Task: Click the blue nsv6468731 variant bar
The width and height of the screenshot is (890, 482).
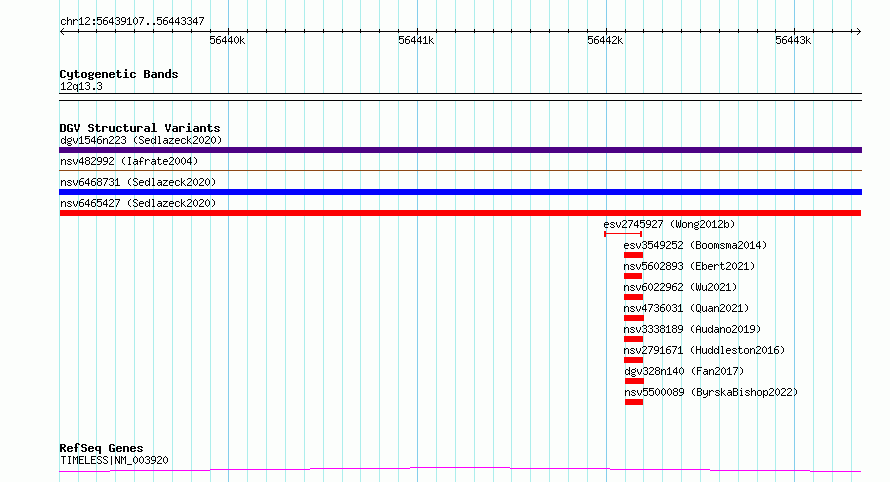Action: [x=460, y=192]
